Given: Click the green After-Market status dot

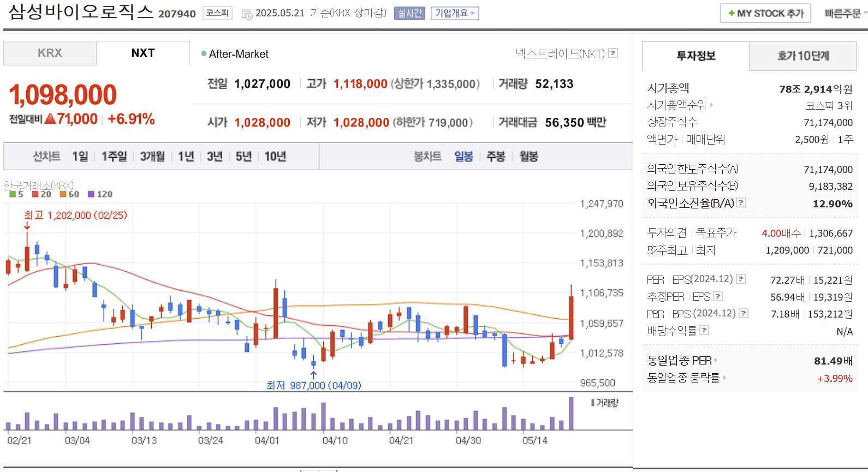Looking at the screenshot, I should tap(204, 53).
